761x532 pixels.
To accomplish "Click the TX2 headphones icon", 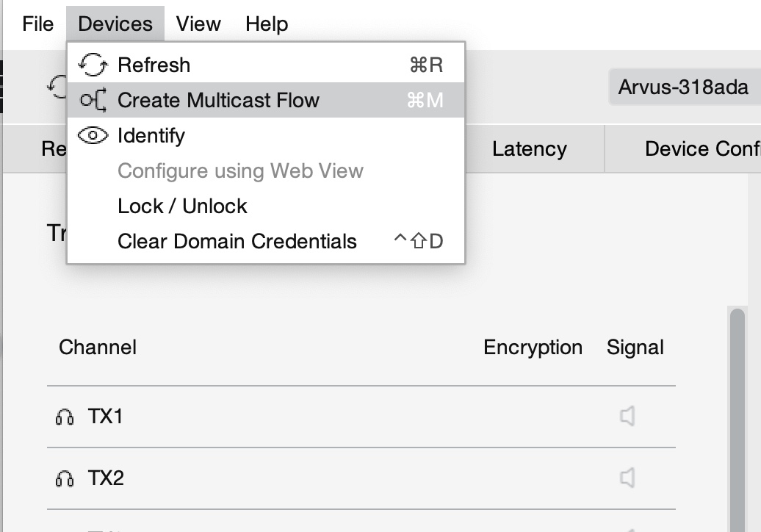I will point(65,479).
